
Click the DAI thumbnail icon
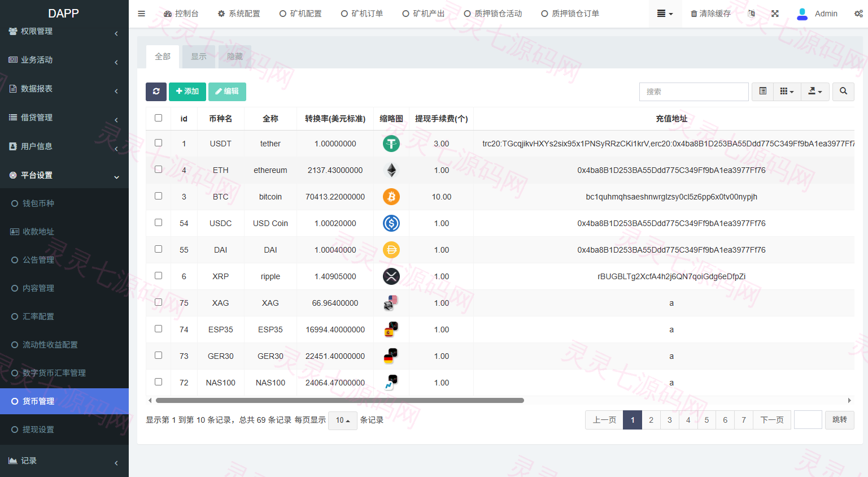click(x=391, y=250)
